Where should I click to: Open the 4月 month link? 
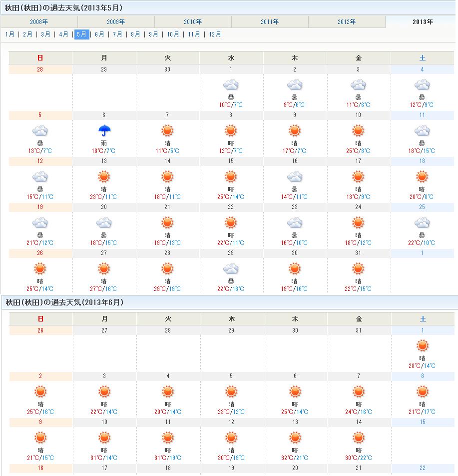point(64,34)
